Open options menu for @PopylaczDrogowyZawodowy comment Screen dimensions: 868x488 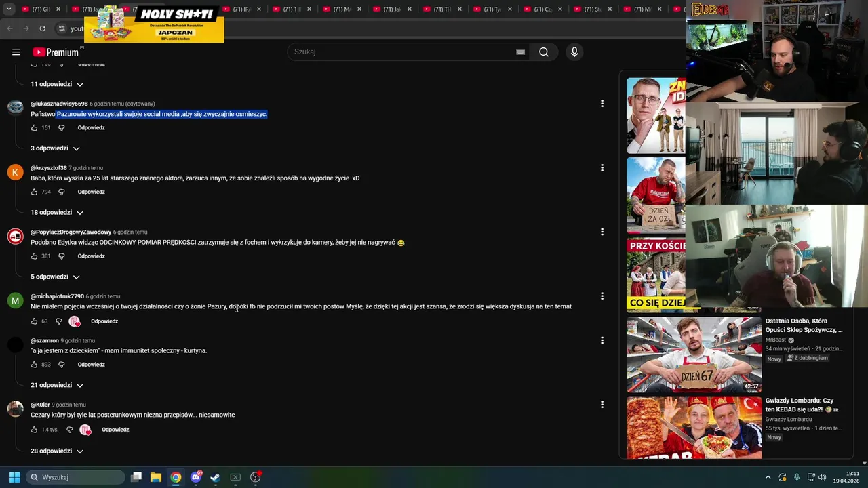[602, 232]
